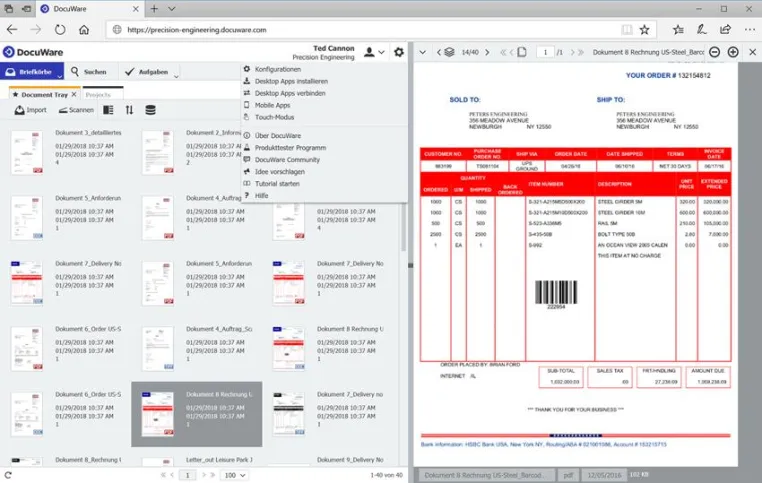The width and height of the screenshot is (762, 483).
Task: Jump to last page in viewer
Action: pos(580,52)
